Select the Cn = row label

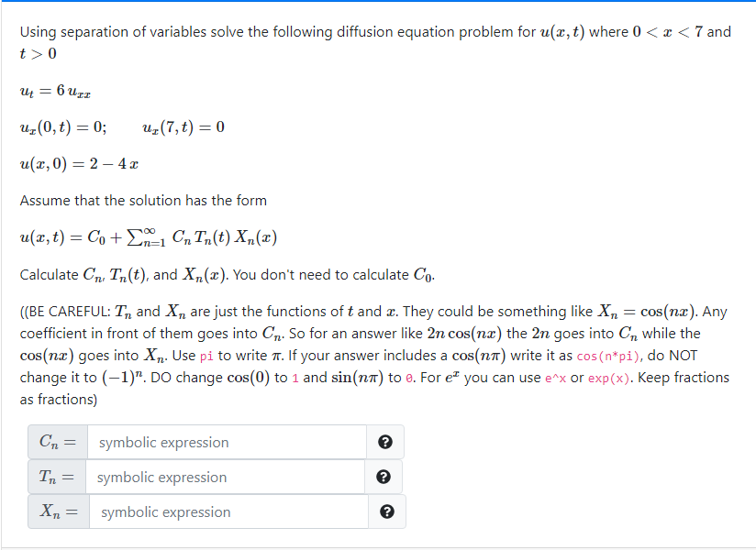point(57,442)
